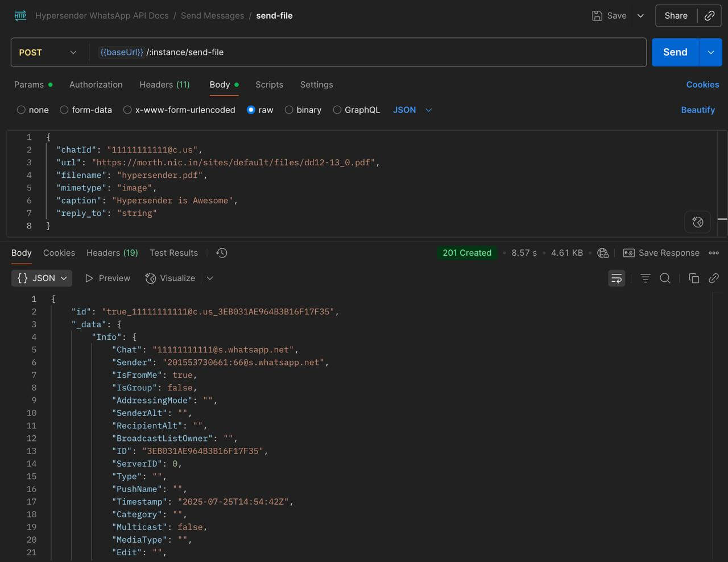Click the Preview play icon

[89, 278]
